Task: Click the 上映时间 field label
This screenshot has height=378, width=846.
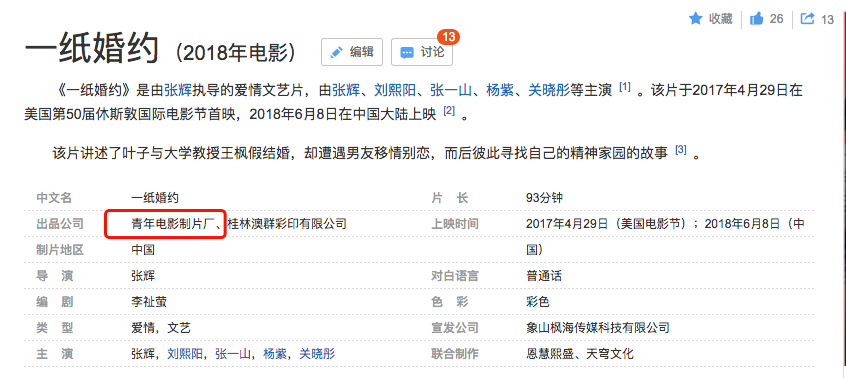Action: click(x=454, y=224)
